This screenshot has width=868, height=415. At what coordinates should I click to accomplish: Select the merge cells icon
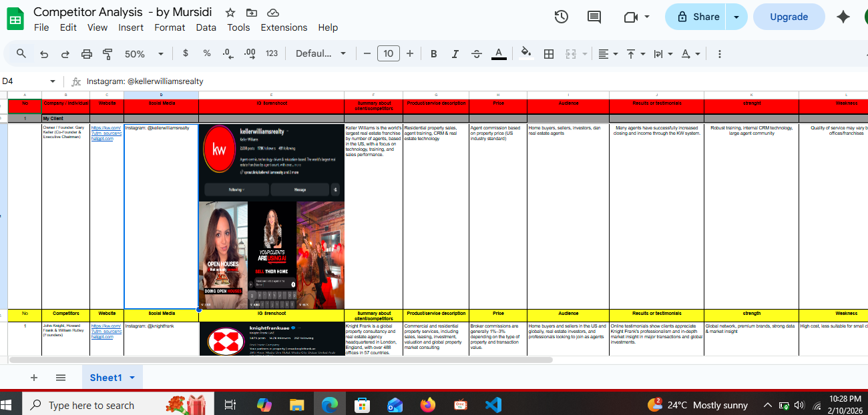[571, 53]
